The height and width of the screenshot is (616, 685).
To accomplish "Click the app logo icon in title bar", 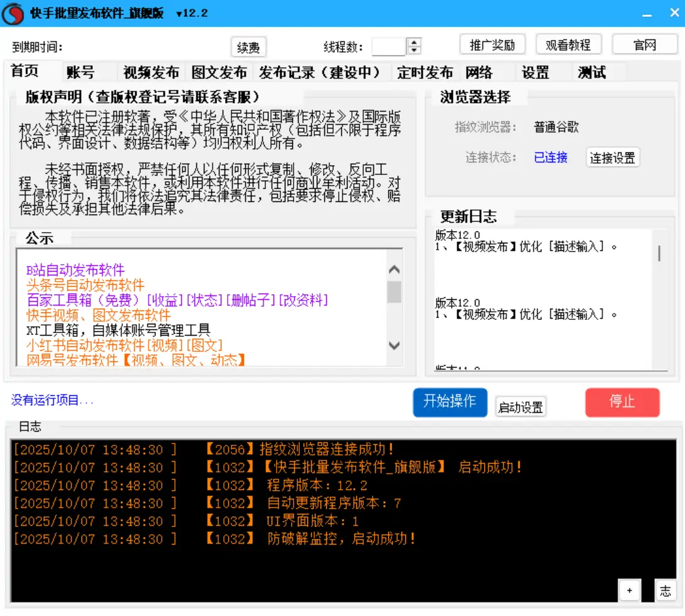I will point(13,13).
